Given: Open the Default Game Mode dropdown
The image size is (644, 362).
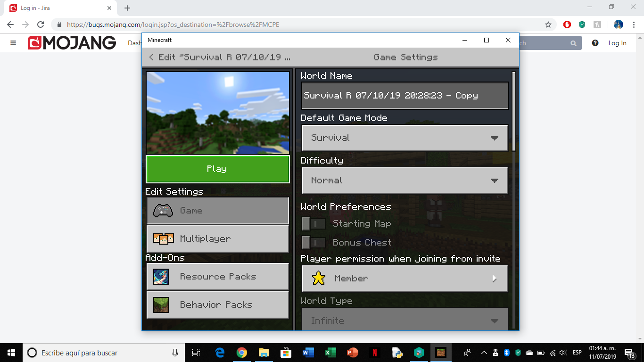Looking at the screenshot, I should tap(405, 138).
